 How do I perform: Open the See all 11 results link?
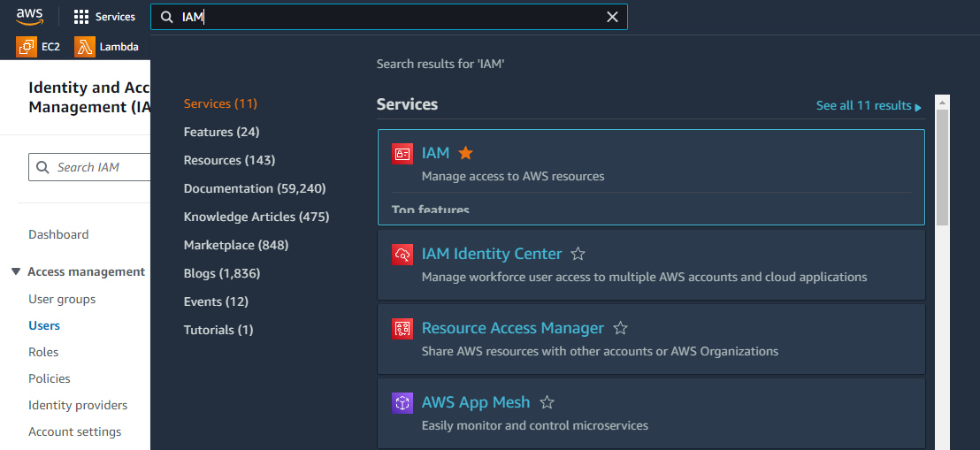tap(869, 105)
